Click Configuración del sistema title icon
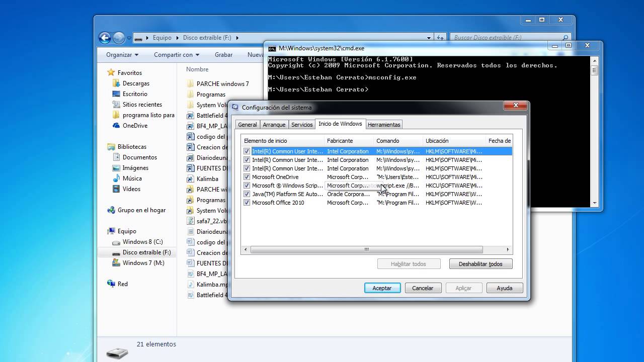This screenshot has height=362, width=644. [235, 108]
